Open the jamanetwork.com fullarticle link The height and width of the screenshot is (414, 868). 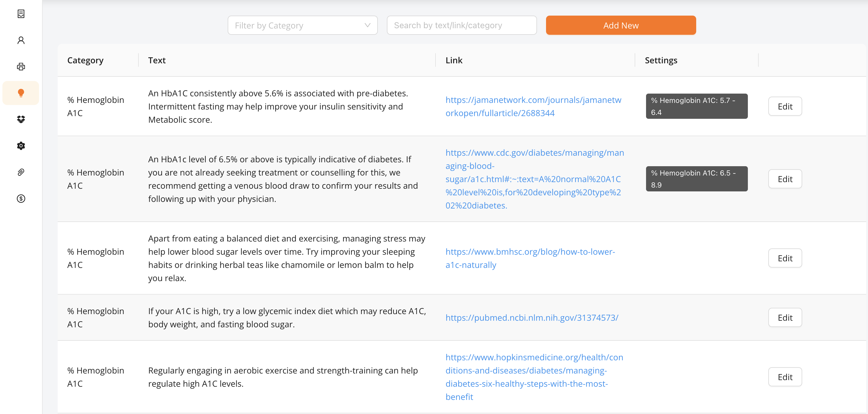click(533, 106)
